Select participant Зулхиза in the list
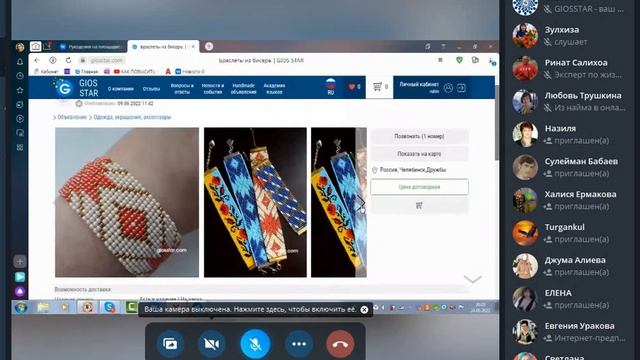Image resolution: width=640 pixels, height=360 pixels. (x=569, y=36)
